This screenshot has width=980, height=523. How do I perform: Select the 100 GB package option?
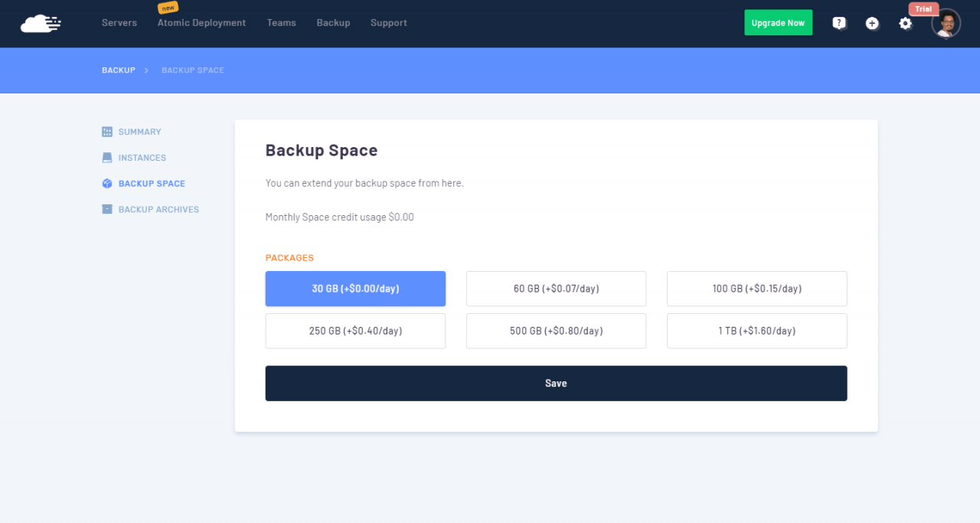click(x=756, y=289)
